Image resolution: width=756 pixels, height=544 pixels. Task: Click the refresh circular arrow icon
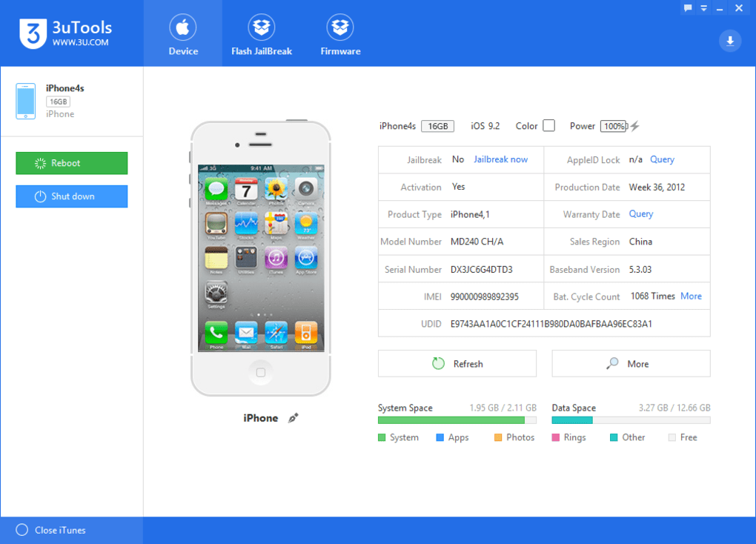[438, 363]
